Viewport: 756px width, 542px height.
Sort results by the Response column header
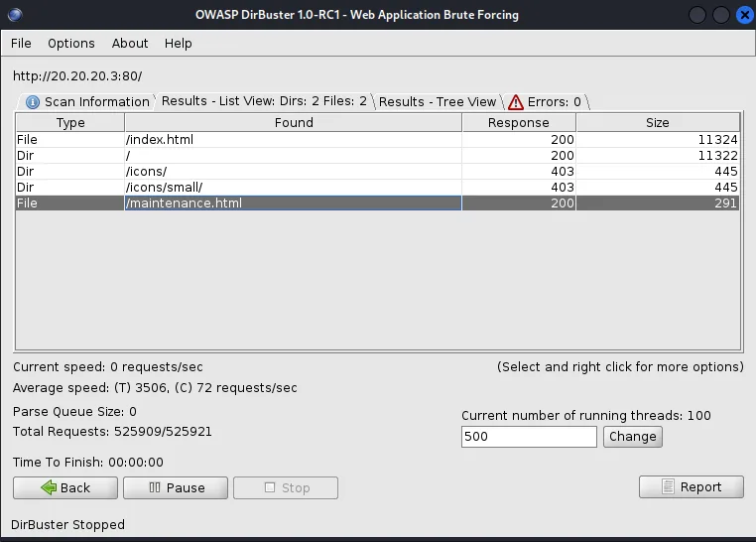click(519, 122)
